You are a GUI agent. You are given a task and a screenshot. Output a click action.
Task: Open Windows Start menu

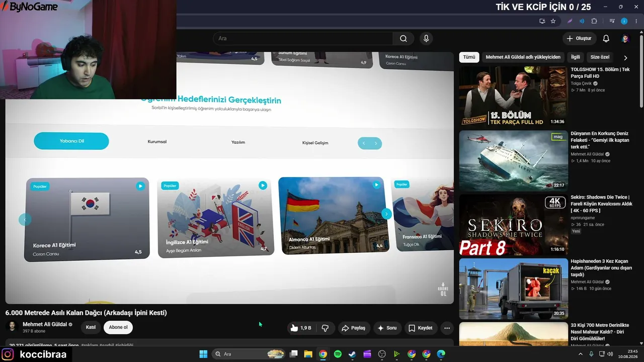pyautogui.click(x=203, y=354)
